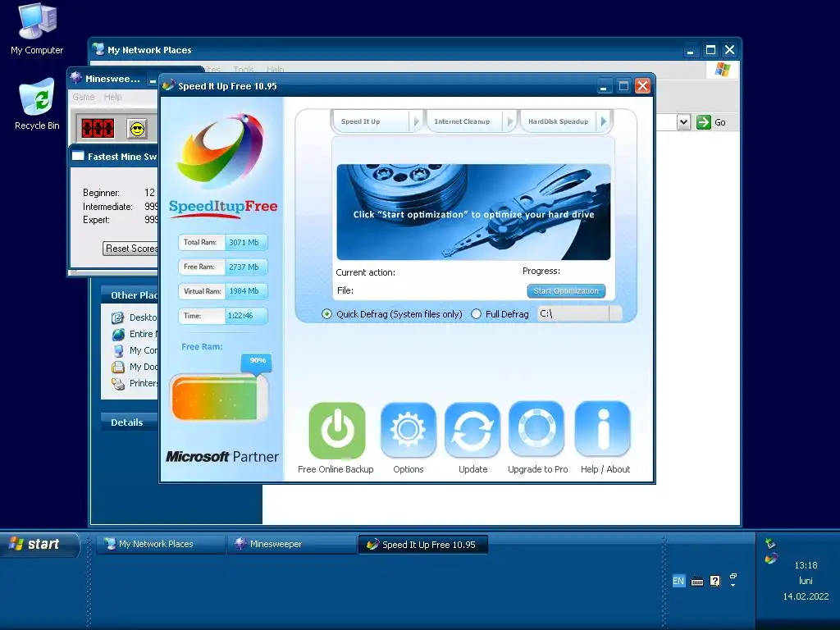Collapse the Other Places panel header
840x630 pixels.
click(130, 294)
